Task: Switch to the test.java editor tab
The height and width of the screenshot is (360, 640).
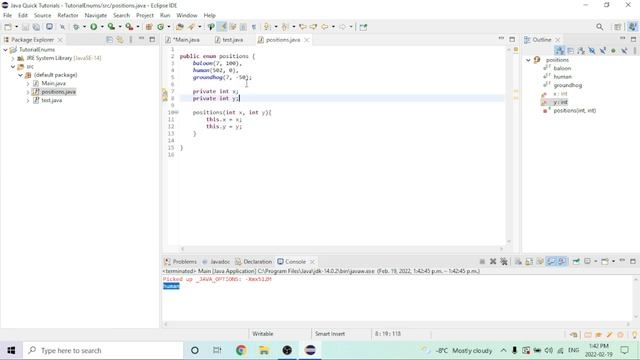Action: [x=229, y=40]
